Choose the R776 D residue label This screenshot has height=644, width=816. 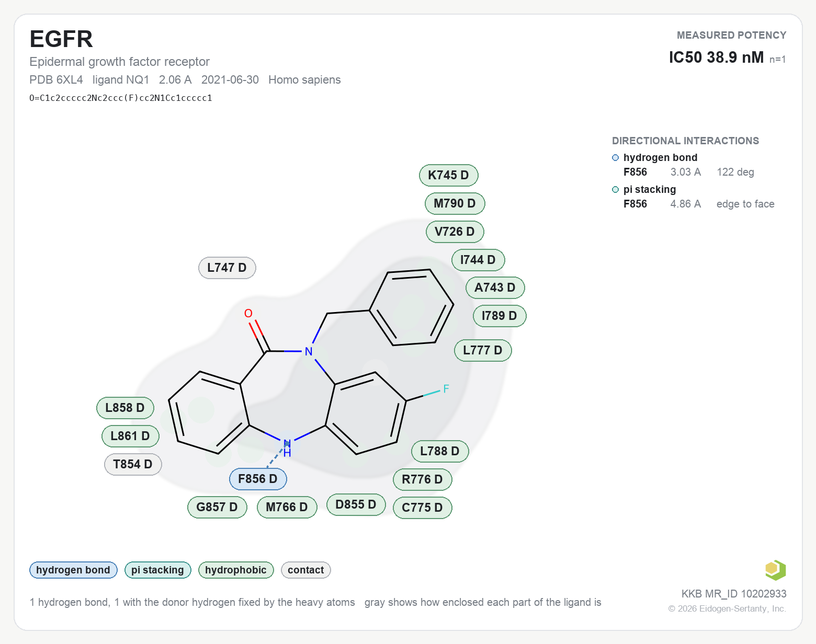tap(422, 479)
